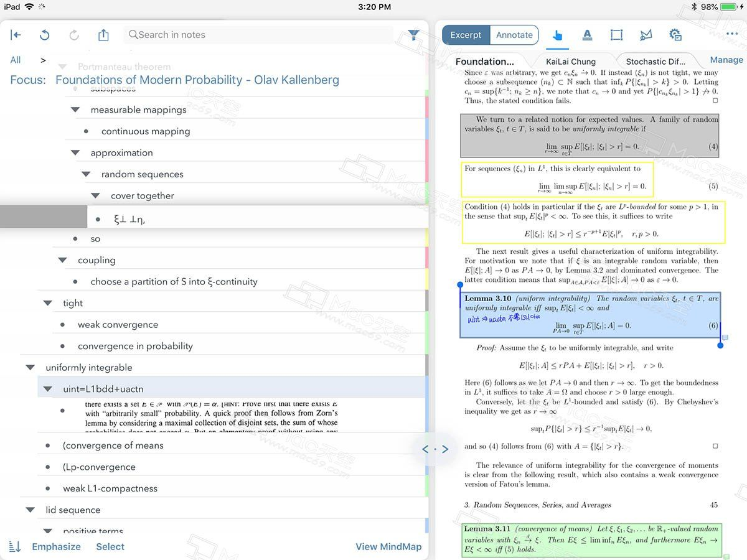Select 'choose a partition of S into ξ-continuity' note
747x560 pixels.
pyautogui.click(x=174, y=282)
